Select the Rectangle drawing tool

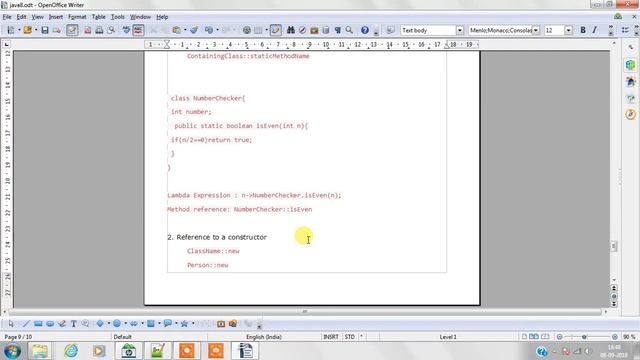coord(38,324)
